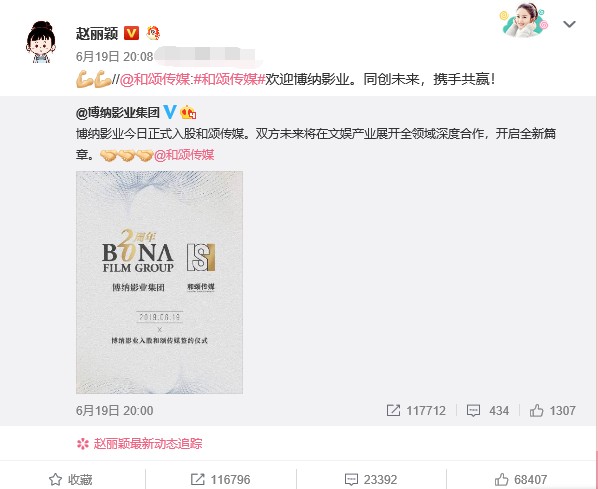Click 赵丽颖's cartoon avatar
Image resolution: width=598 pixels, height=489 pixels.
coord(41,42)
